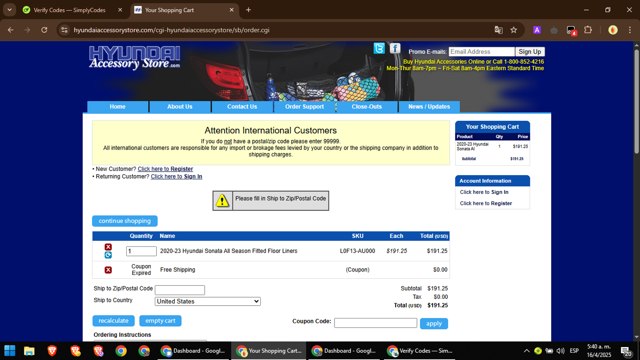This screenshot has width=640, height=360.
Task: Open the Facebook icon in header
Action: (x=395, y=48)
